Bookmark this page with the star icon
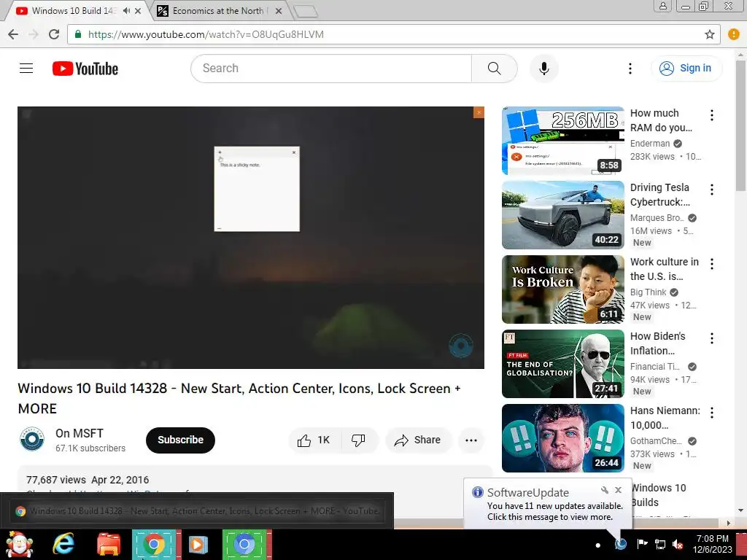 pos(709,34)
